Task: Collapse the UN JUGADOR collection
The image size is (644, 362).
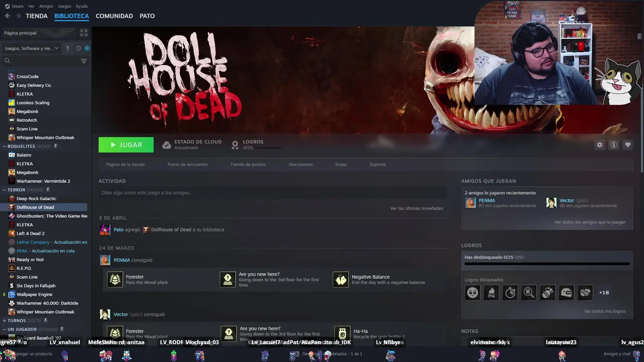Action: click(4, 329)
